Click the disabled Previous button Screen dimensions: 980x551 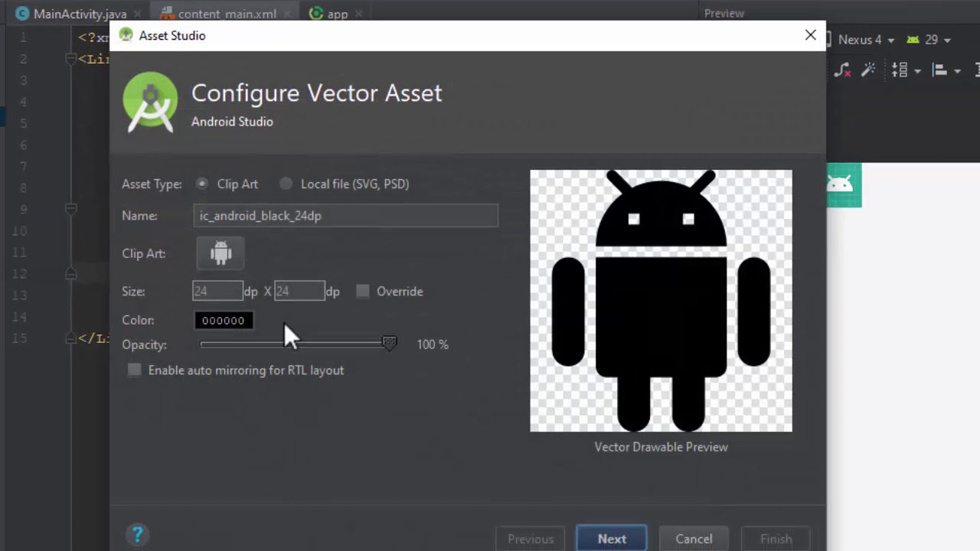coord(531,539)
